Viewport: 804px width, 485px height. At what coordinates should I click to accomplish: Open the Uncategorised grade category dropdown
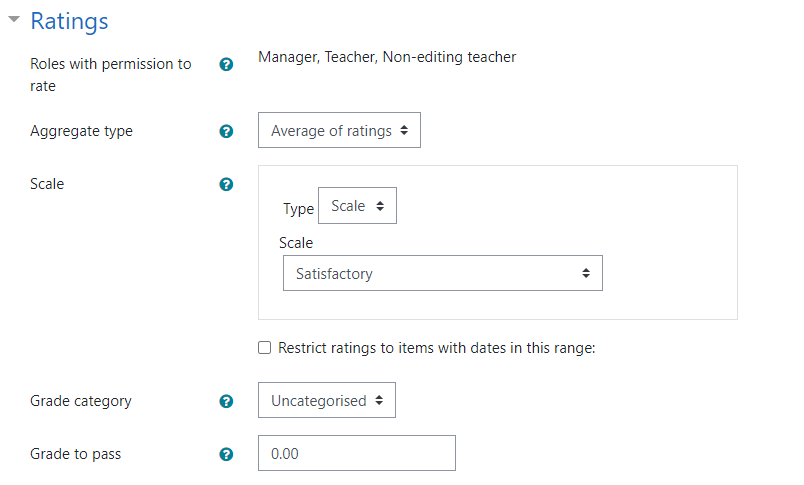(x=327, y=400)
